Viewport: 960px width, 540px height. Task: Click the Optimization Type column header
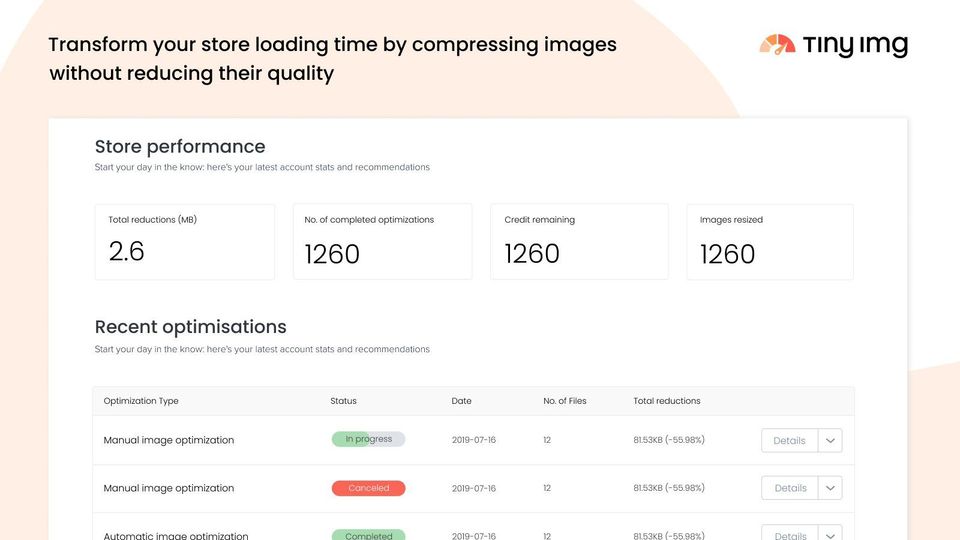[141, 401]
